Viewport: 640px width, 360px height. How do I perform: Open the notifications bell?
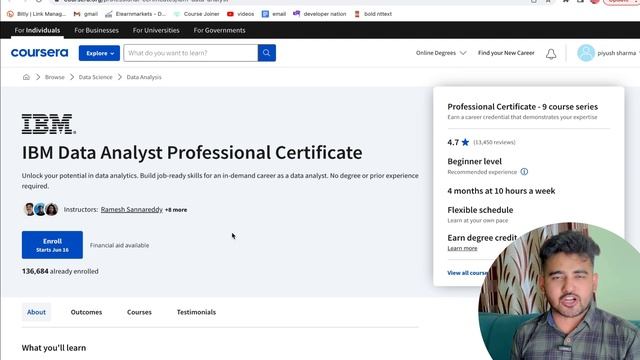pyautogui.click(x=551, y=53)
